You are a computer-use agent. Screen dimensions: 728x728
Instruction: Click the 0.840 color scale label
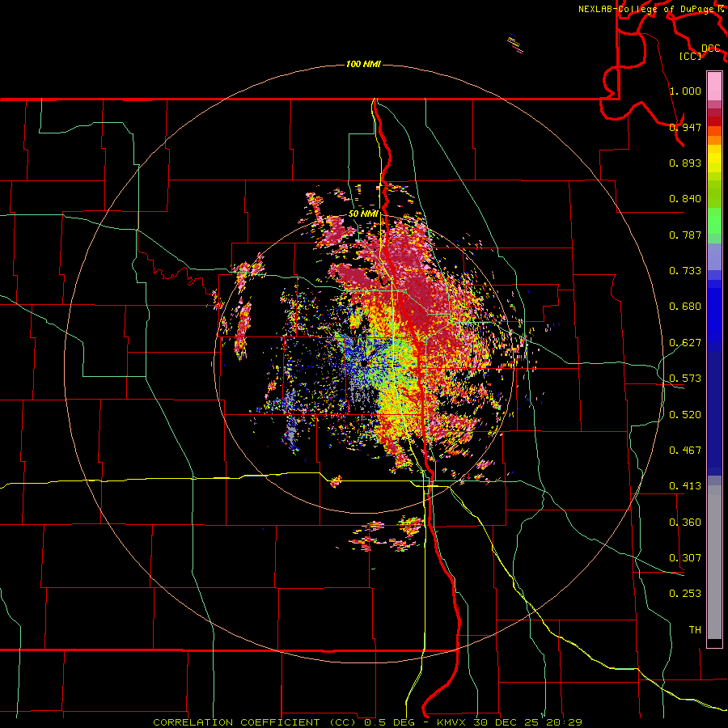pyautogui.click(x=685, y=199)
